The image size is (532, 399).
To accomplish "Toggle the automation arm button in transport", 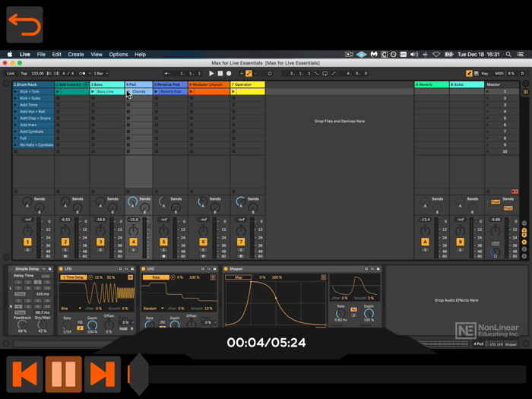I will (249, 73).
